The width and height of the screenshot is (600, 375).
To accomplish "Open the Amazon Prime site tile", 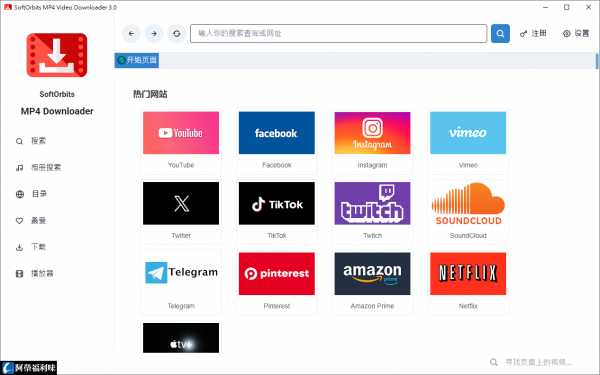I will (x=372, y=282).
